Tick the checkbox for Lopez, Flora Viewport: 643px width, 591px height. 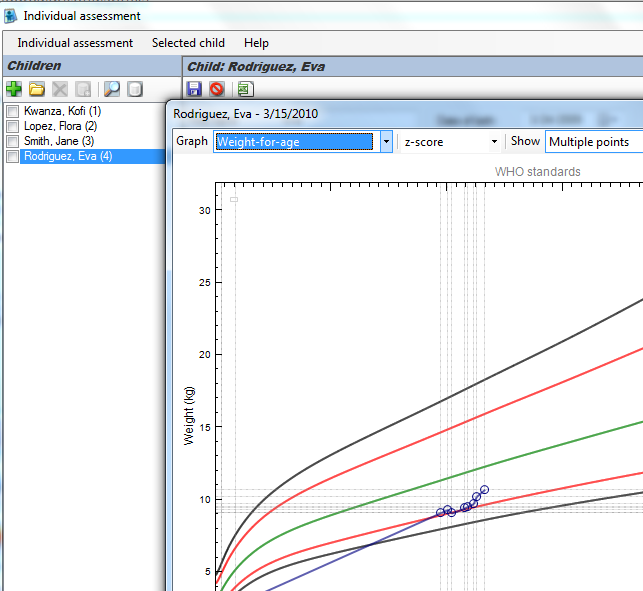coord(13,126)
